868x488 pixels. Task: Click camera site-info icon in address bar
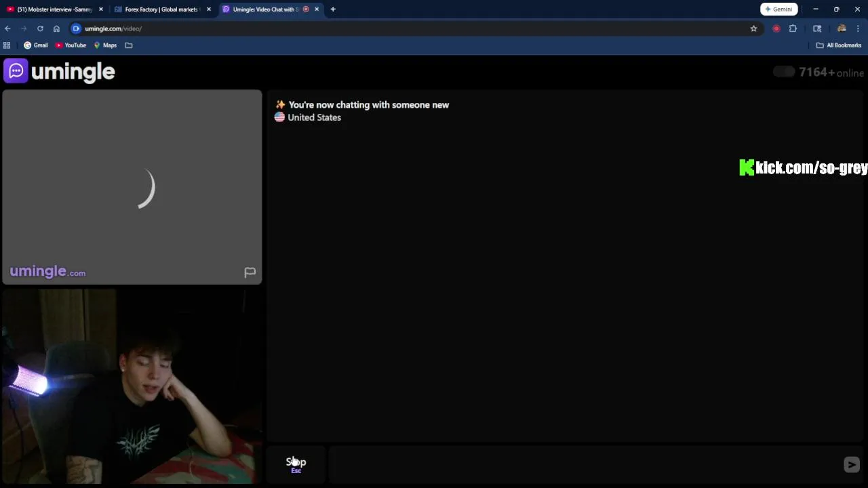click(x=76, y=28)
